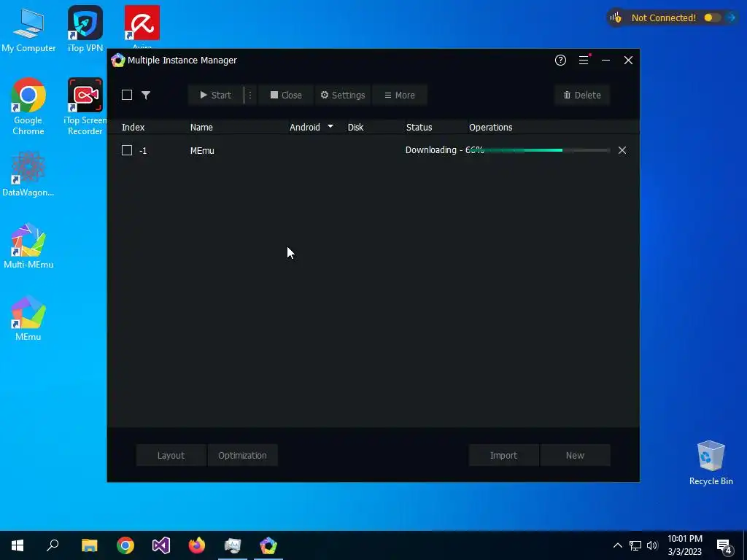Open the Optimization options
The width and height of the screenshot is (747, 560).
[242, 455]
